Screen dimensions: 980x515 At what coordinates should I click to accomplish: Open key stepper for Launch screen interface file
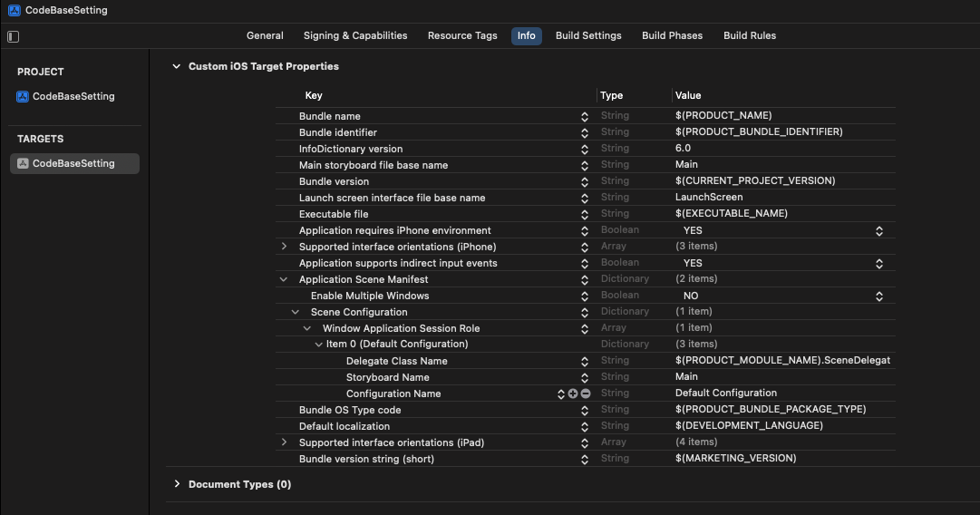coord(585,199)
